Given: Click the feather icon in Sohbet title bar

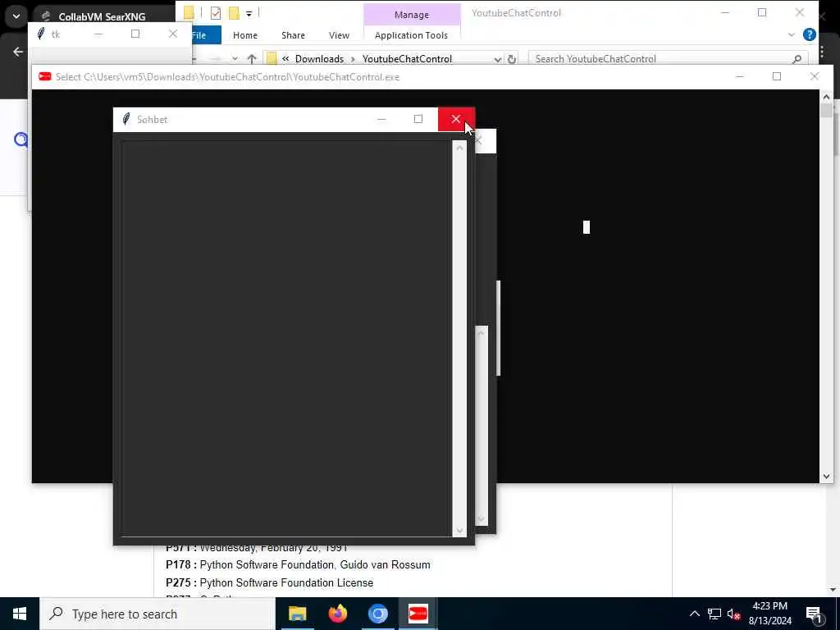Looking at the screenshot, I should [x=126, y=119].
